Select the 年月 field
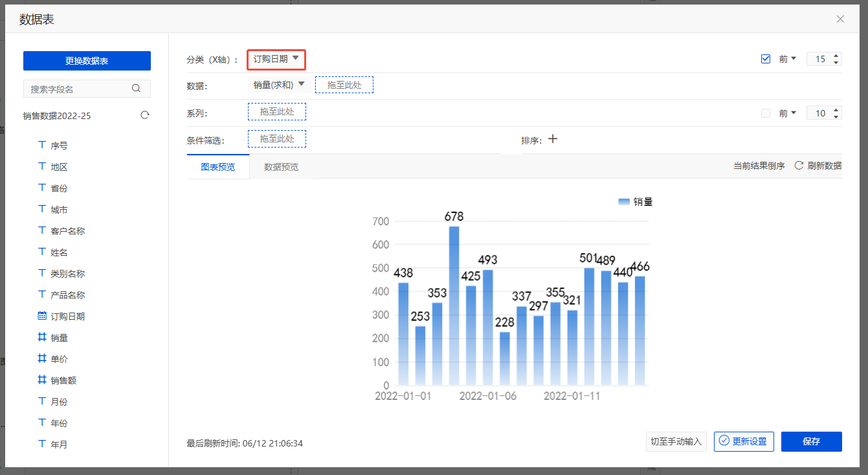 pos(59,445)
